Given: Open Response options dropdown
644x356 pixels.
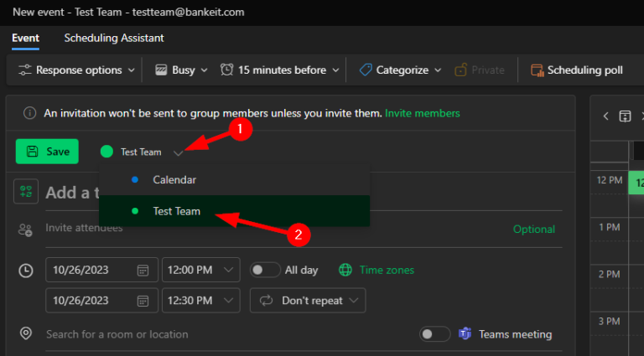Looking at the screenshot, I should (76, 70).
